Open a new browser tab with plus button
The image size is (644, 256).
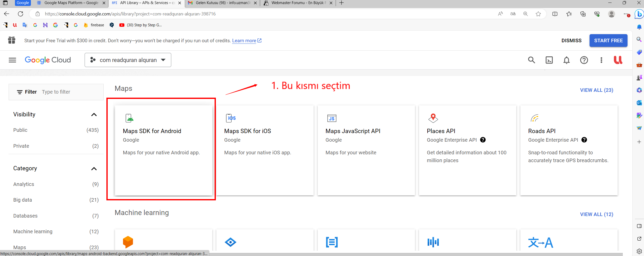pyautogui.click(x=341, y=3)
